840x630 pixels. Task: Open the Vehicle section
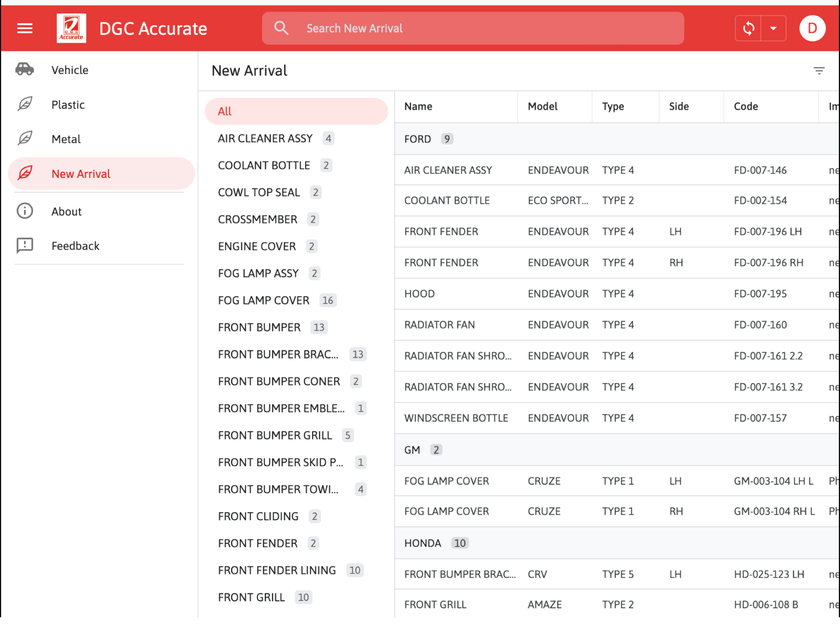[101, 70]
